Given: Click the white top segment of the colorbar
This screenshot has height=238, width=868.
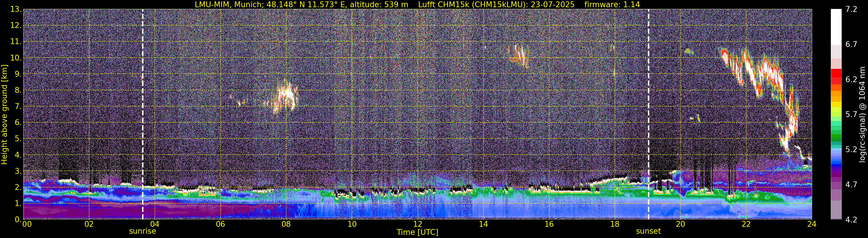Looking at the screenshot, I should 836,27.
